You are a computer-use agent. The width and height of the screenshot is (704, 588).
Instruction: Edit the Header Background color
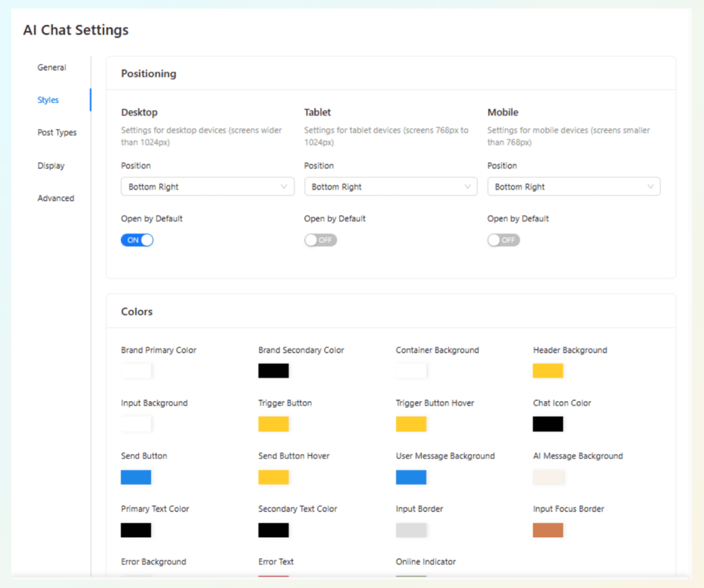tap(547, 370)
